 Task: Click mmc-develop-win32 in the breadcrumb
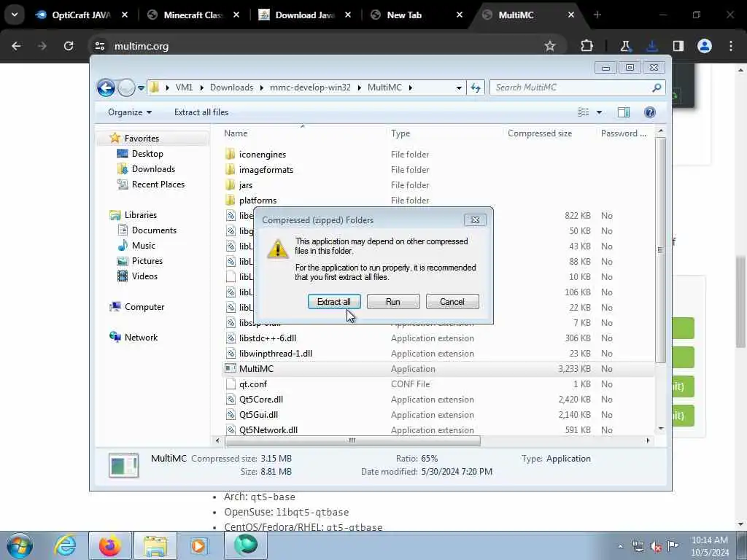pyautogui.click(x=310, y=87)
